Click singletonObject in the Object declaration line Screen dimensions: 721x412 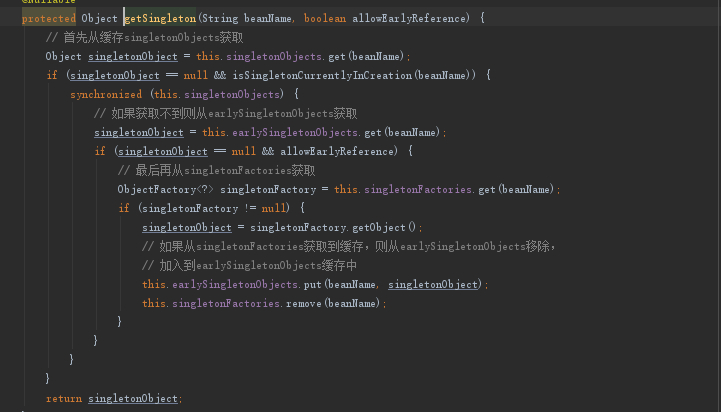pos(132,57)
